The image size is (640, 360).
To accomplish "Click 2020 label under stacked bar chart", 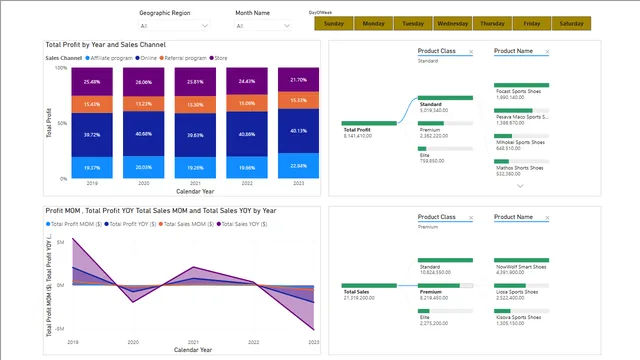I will point(144,183).
